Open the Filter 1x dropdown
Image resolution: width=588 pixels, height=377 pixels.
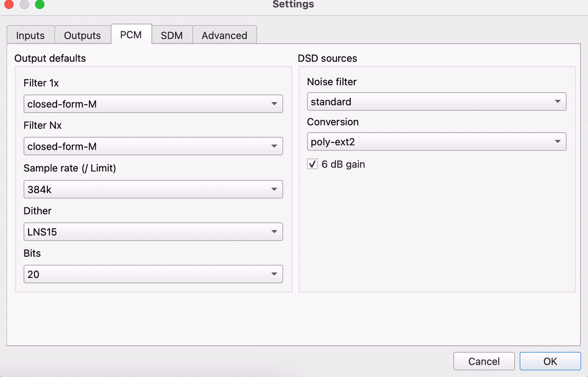(x=153, y=104)
